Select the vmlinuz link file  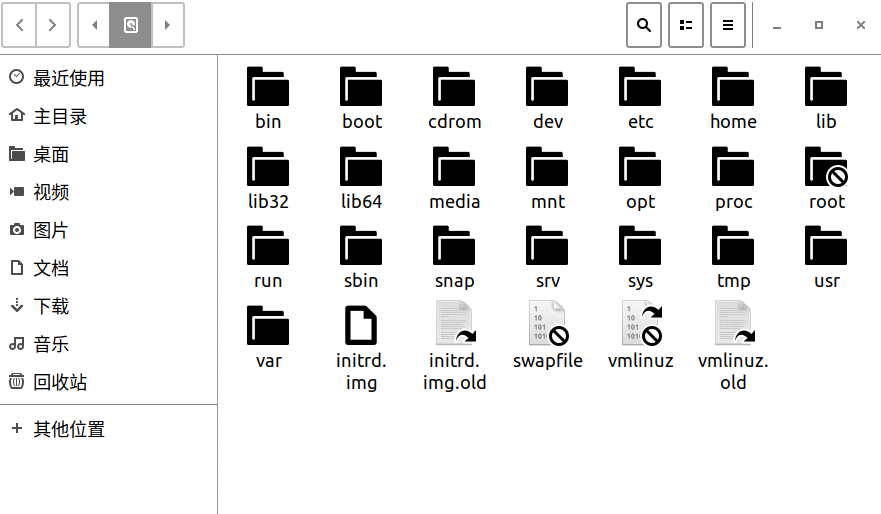(x=640, y=336)
